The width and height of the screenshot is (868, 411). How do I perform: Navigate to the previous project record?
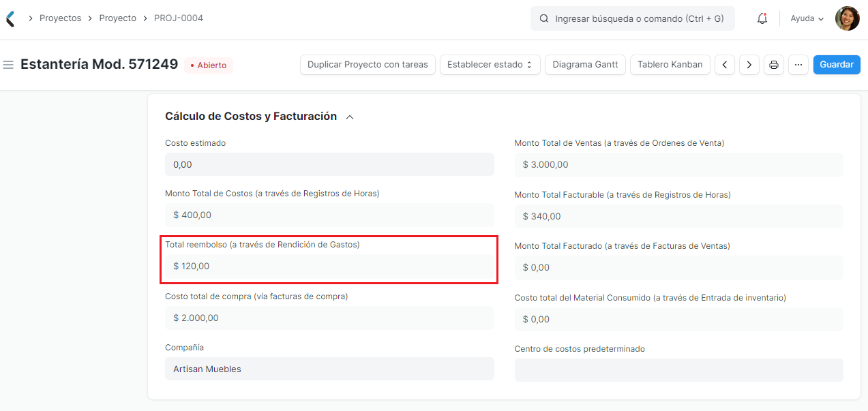pos(724,65)
